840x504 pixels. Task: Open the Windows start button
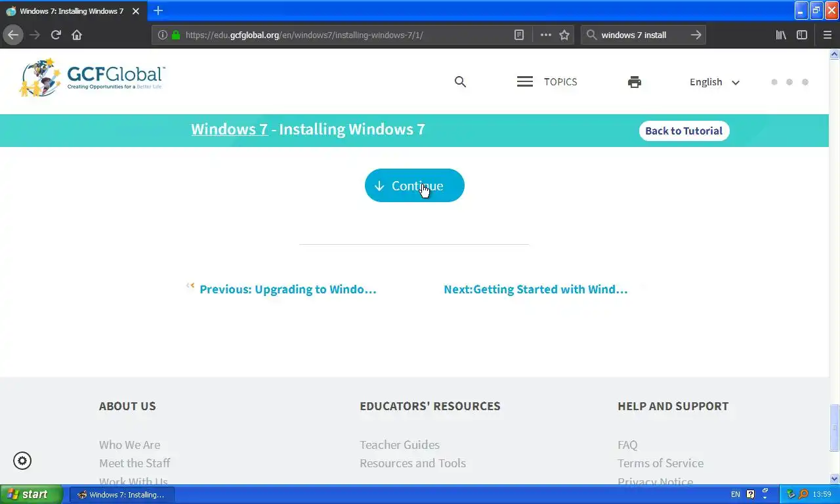point(31,494)
